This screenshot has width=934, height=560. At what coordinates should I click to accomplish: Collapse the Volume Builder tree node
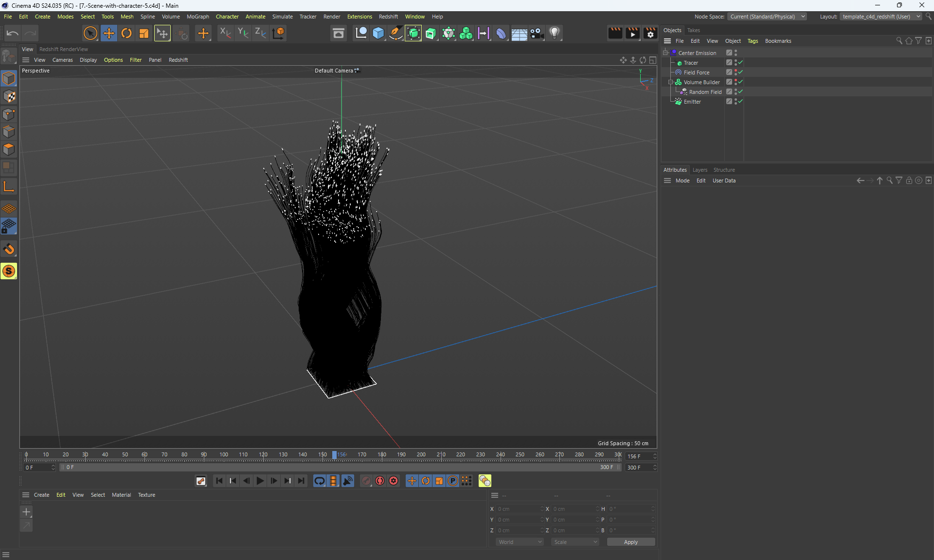[x=670, y=82]
